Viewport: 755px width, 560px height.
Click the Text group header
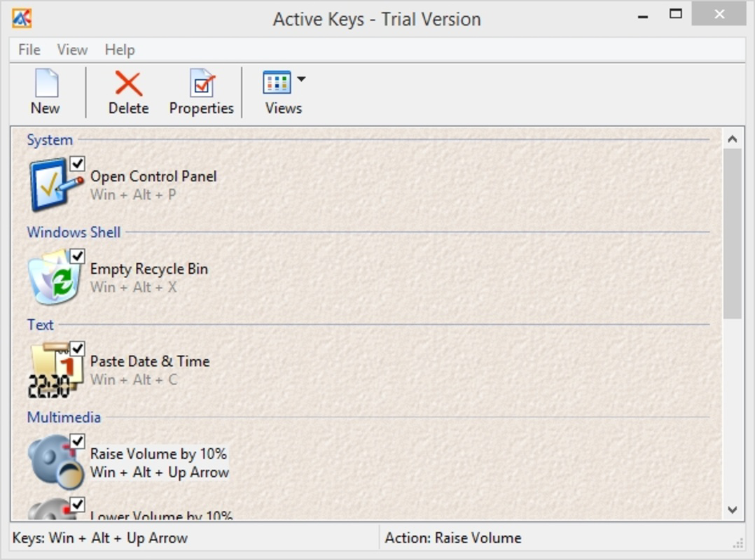40,325
